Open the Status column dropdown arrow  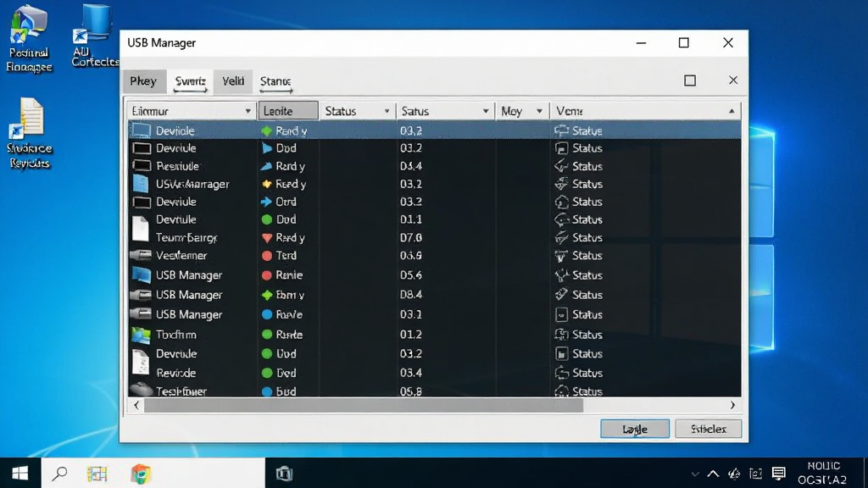[x=387, y=111]
